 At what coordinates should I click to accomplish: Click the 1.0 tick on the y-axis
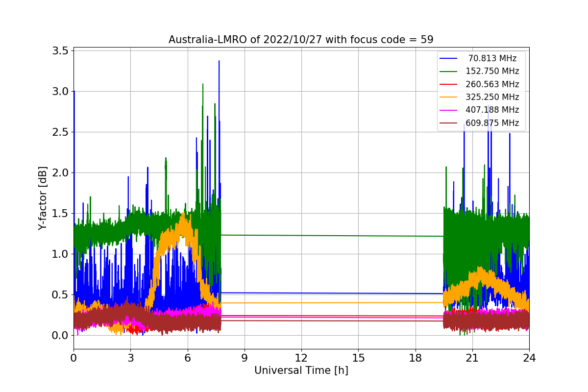tap(60, 254)
